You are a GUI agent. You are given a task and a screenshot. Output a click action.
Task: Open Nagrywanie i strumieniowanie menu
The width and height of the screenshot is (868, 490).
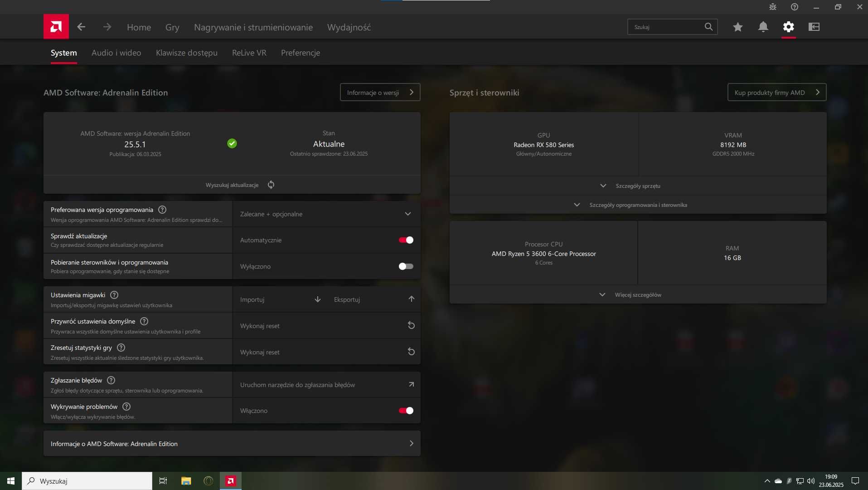[x=253, y=27]
